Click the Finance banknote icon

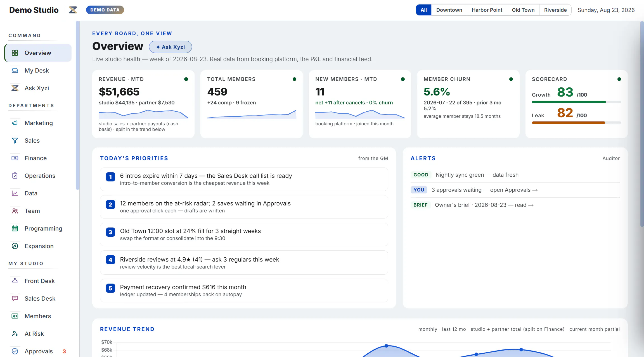click(x=15, y=158)
